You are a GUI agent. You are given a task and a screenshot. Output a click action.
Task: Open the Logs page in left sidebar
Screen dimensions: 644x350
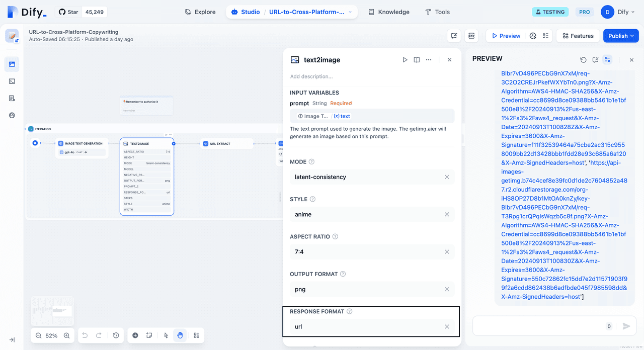(12, 98)
